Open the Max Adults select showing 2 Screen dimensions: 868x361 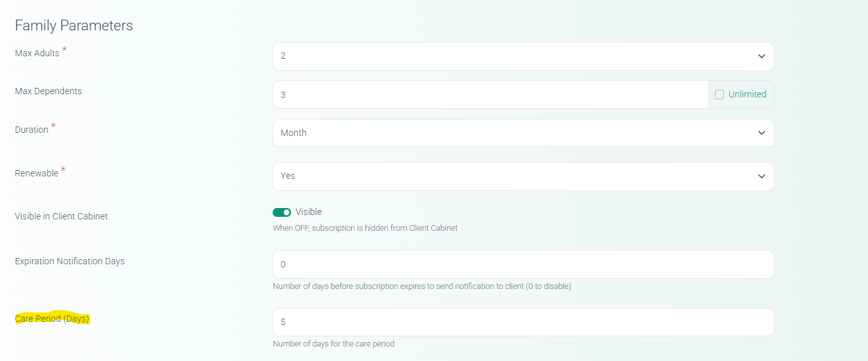506,56
